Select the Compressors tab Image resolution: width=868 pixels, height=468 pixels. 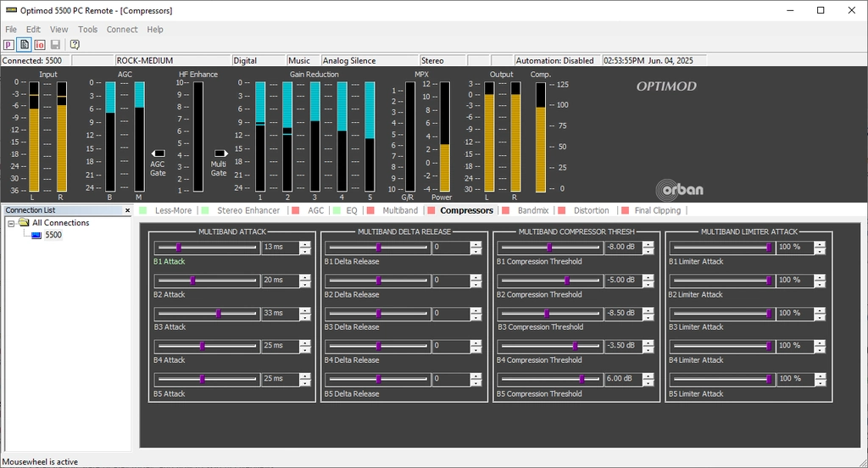pyautogui.click(x=467, y=210)
